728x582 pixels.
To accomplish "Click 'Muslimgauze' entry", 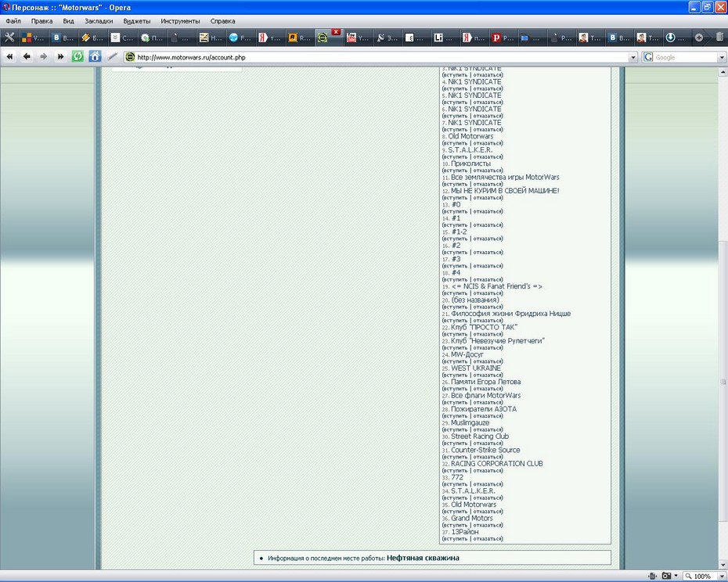I will point(470,422).
